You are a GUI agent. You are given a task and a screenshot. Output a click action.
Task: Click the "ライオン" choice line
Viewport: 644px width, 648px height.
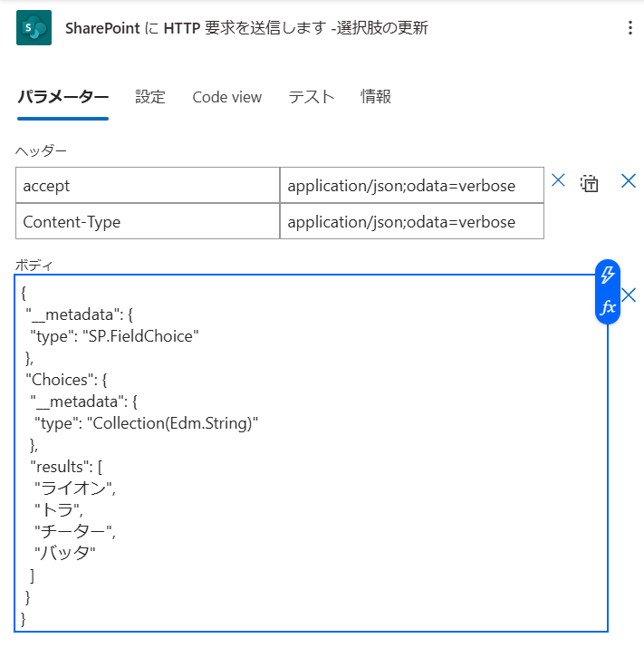pyautogui.click(x=75, y=488)
